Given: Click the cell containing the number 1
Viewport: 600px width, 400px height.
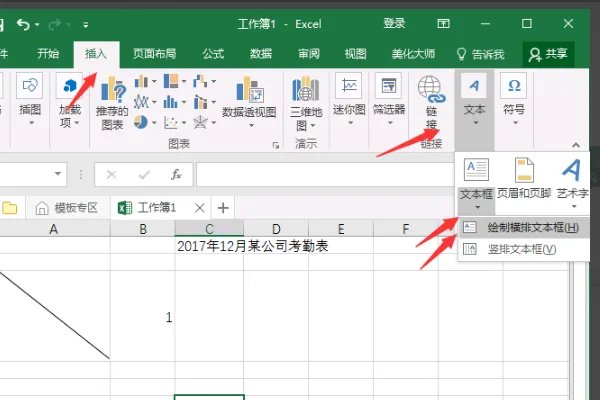Looking at the screenshot, I should pos(142,317).
